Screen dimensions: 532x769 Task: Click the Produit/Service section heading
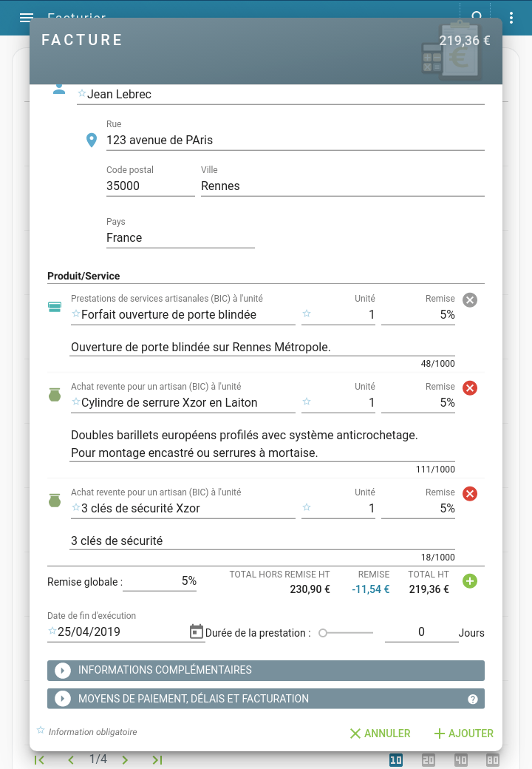[x=83, y=276]
